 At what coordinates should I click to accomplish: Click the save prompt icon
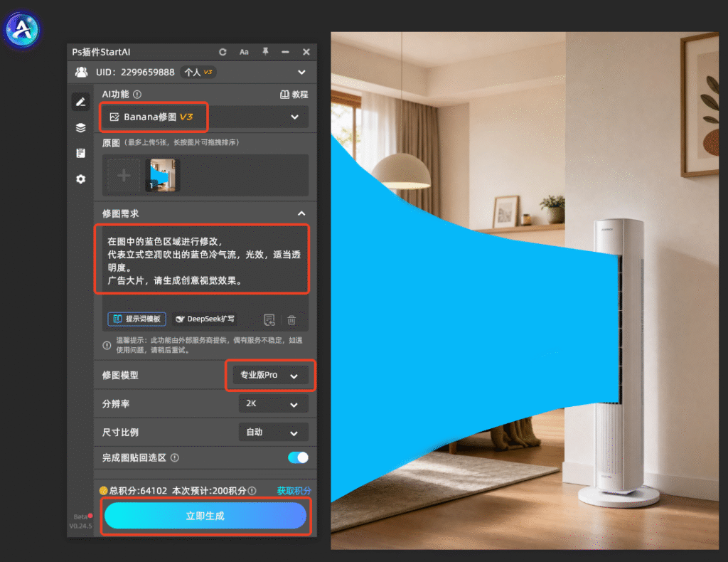269,319
